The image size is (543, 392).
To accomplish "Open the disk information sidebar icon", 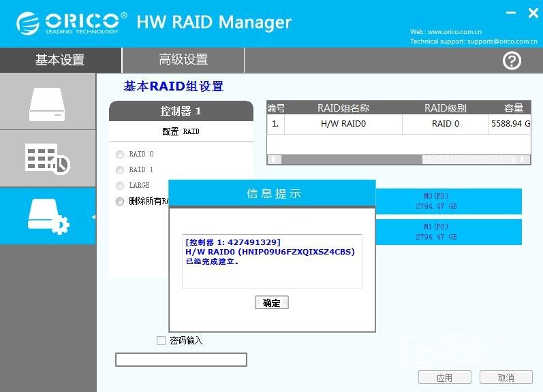I will pyautogui.click(x=48, y=104).
